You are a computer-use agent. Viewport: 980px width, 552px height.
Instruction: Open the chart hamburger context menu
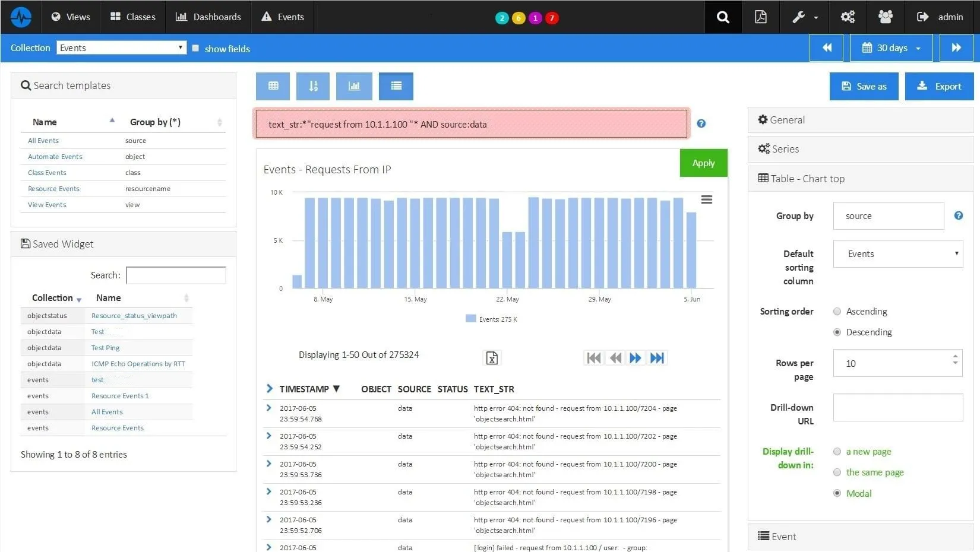coord(706,199)
